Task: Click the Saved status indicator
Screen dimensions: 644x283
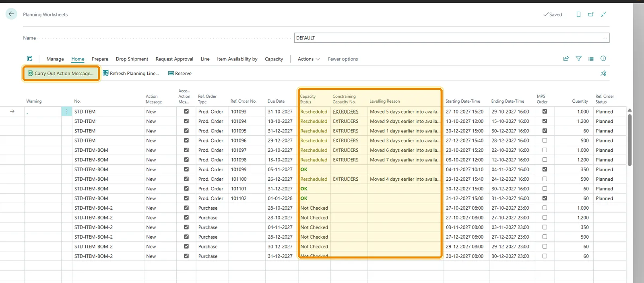Action: pyautogui.click(x=553, y=14)
